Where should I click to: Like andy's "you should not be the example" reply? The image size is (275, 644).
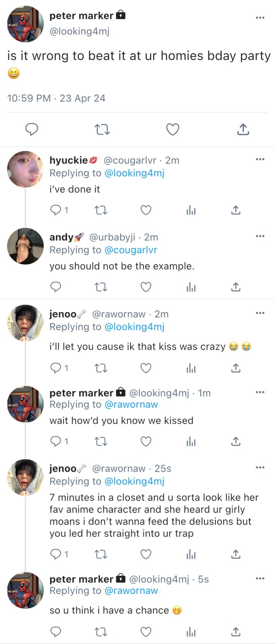146,287
